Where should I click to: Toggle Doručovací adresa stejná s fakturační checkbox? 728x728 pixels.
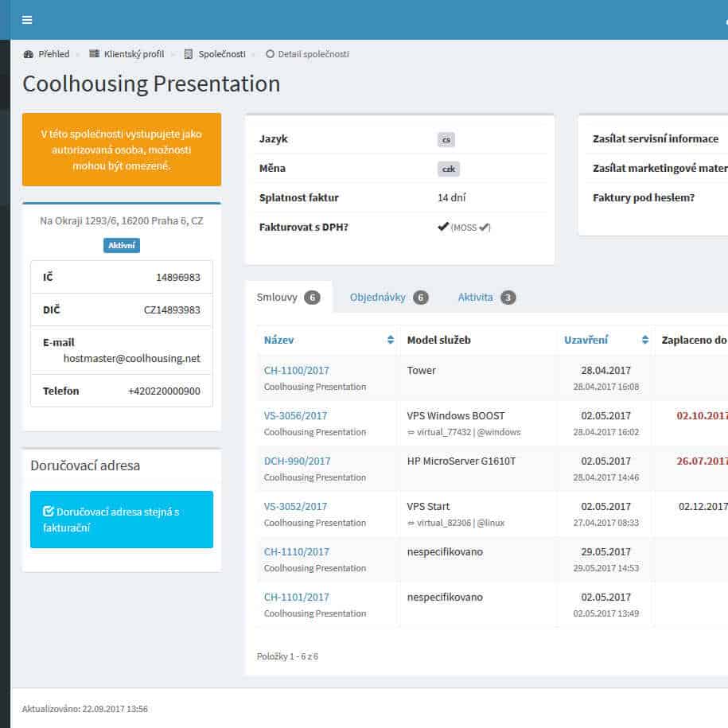(49, 511)
